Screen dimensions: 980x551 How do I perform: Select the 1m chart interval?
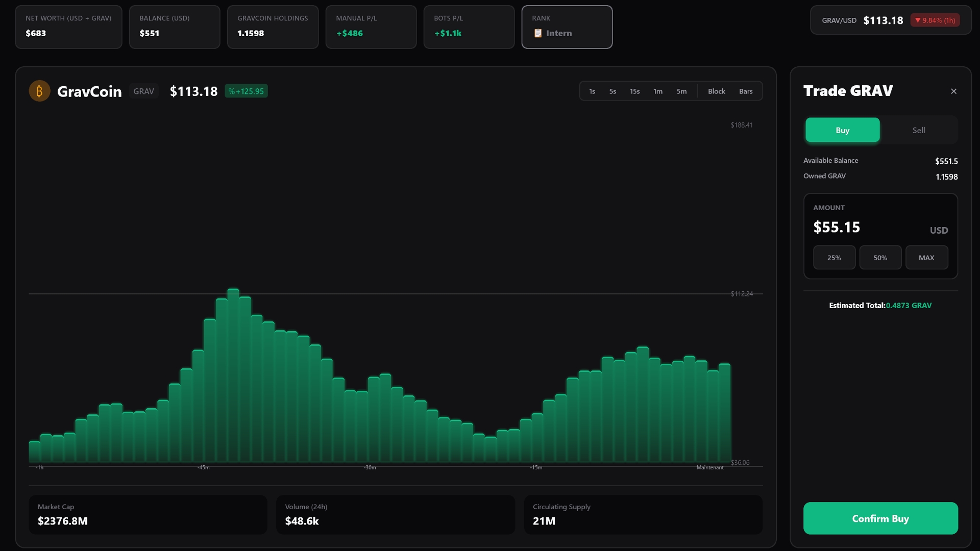tap(658, 91)
